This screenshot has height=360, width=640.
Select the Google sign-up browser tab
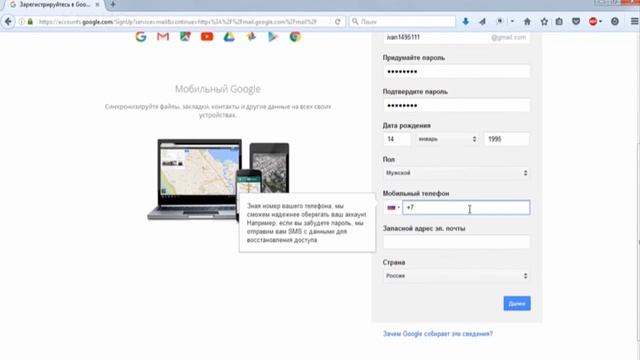point(55,5)
